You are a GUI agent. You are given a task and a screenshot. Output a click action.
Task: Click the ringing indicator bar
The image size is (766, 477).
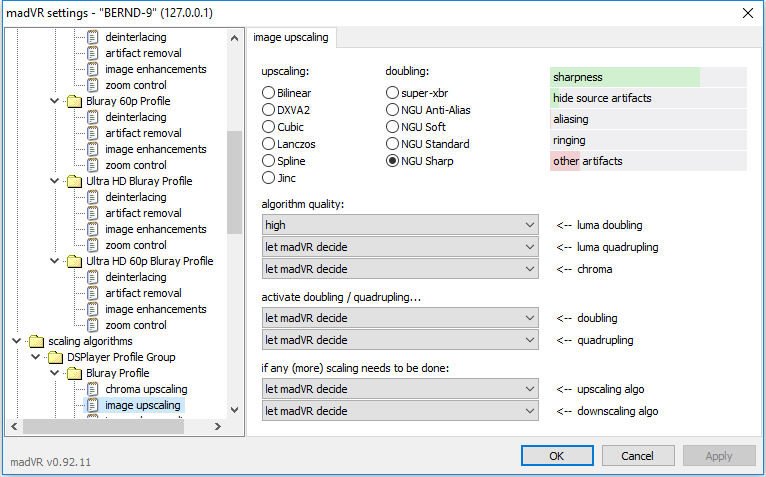click(648, 140)
